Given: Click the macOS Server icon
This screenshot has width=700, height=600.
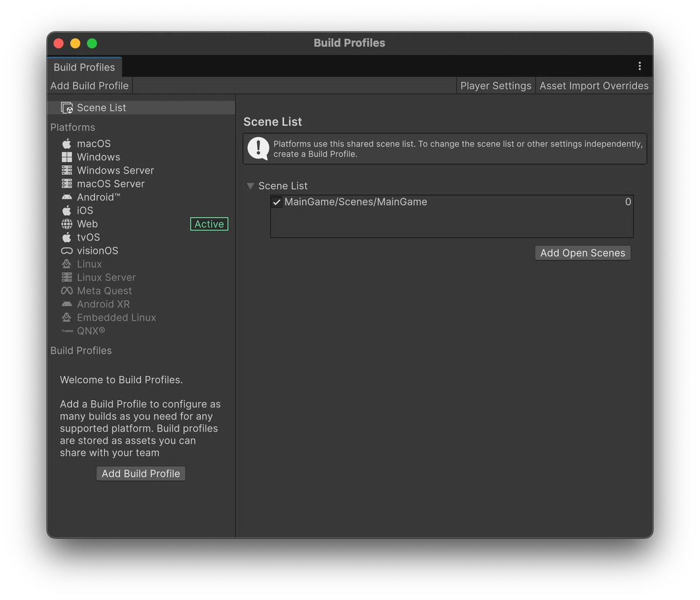Looking at the screenshot, I should [67, 184].
